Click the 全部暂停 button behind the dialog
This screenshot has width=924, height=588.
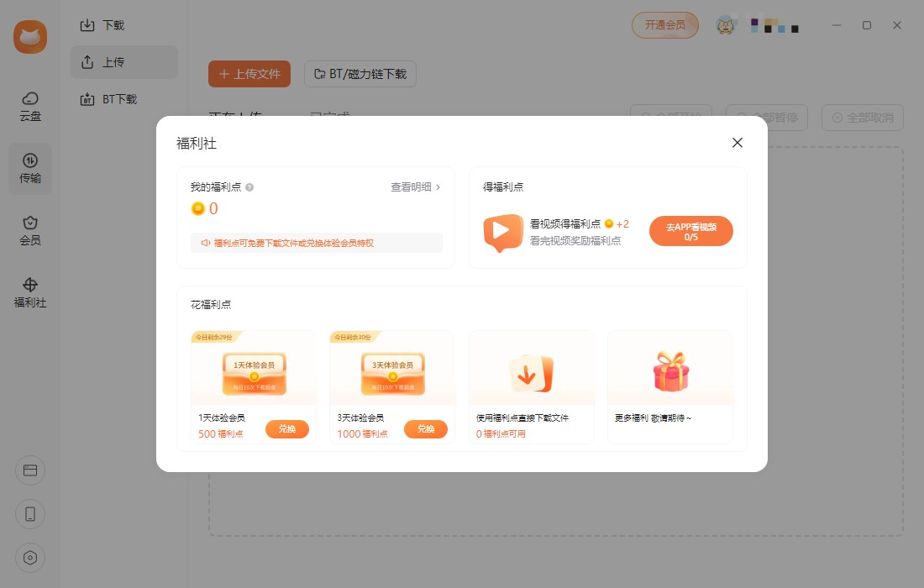pos(767,118)
